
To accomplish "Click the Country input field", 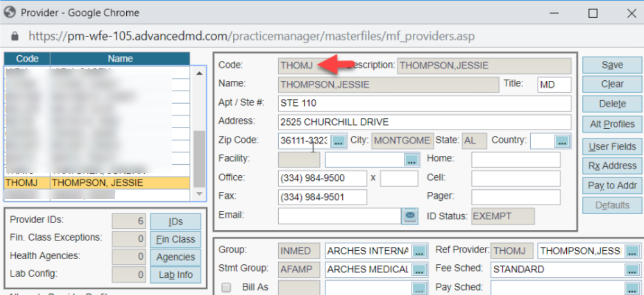I will (x=543, y=141).
